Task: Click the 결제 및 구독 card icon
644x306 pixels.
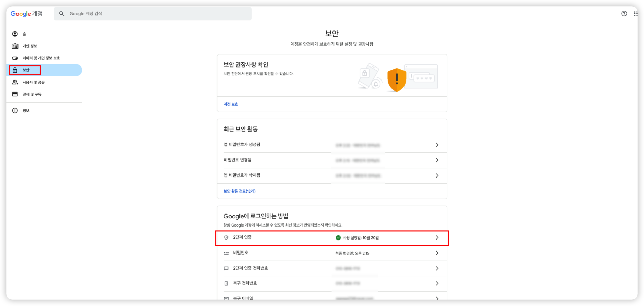Action: pos(15,94)
